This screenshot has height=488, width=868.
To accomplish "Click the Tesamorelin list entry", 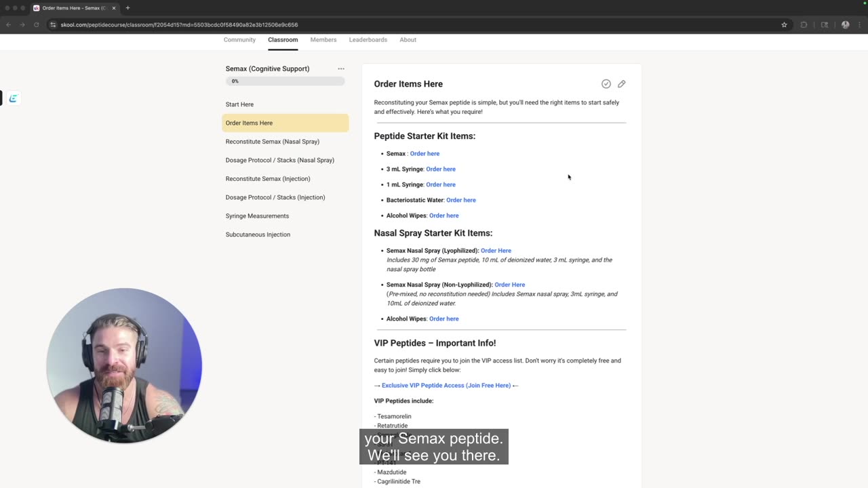I will click(x=393, y=417).
